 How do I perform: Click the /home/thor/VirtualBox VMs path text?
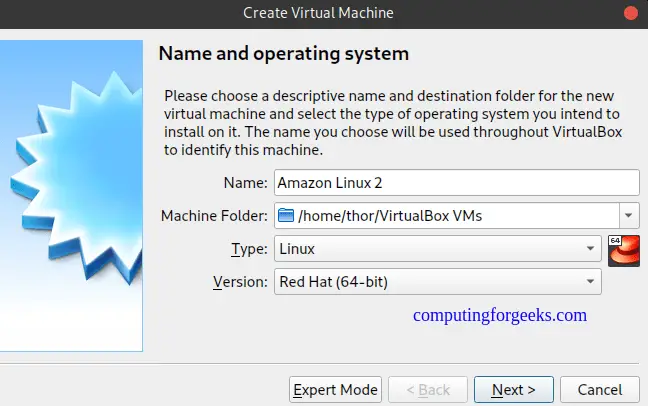coord(390,216)
